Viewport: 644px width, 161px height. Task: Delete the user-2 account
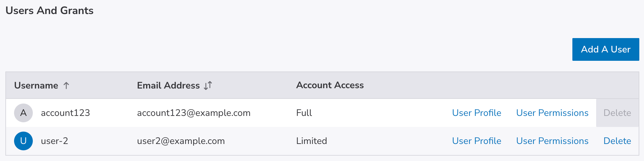pyautogui.click(x=617, y=141)
